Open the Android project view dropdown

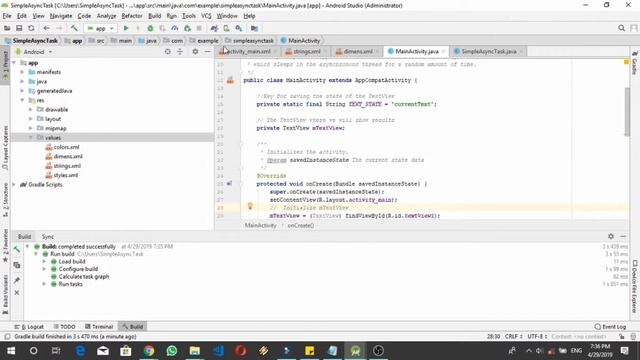point(33,52)
